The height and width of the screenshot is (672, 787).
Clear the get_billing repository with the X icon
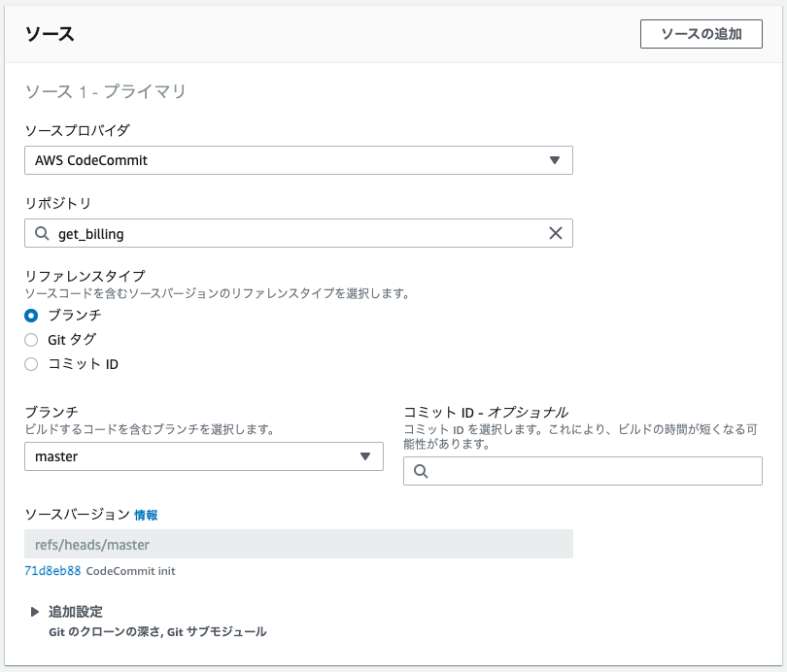click(556, 233)
